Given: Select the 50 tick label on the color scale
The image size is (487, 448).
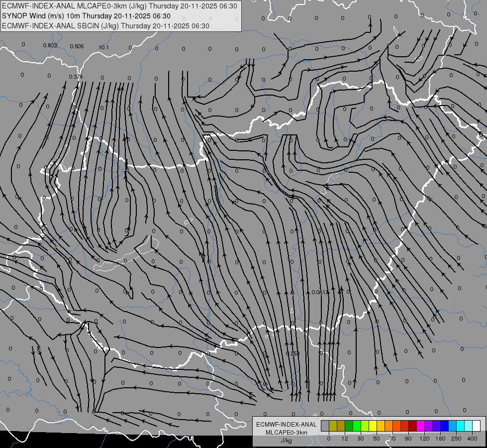Looking at the screenshot, I should coord(377,439).
